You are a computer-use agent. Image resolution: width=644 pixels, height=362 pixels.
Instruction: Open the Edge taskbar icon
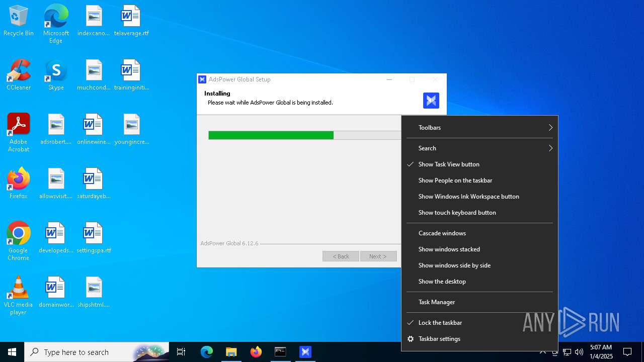click(207, 352)
